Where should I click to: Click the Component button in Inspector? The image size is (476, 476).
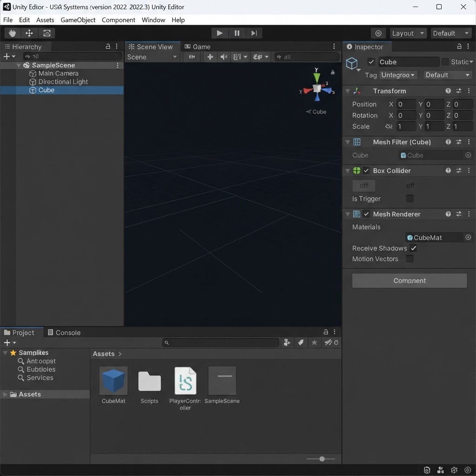pyautogui.click(x=409, y=281)
